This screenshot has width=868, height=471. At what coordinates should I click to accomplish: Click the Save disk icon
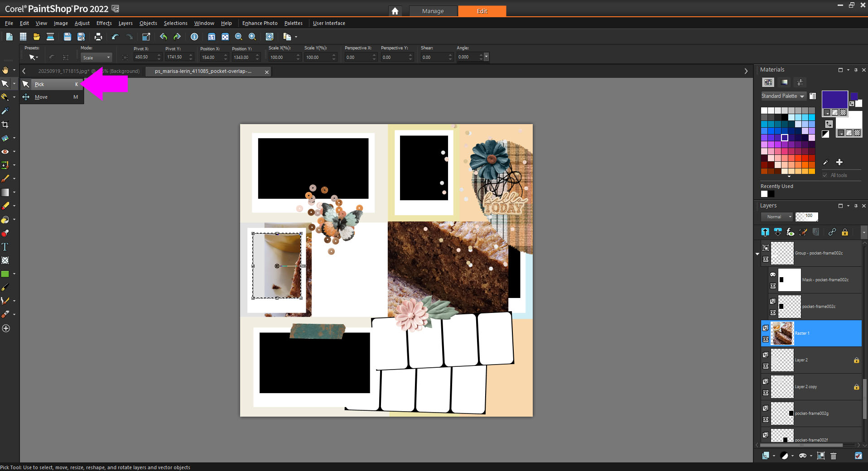(x=67, y=37)
